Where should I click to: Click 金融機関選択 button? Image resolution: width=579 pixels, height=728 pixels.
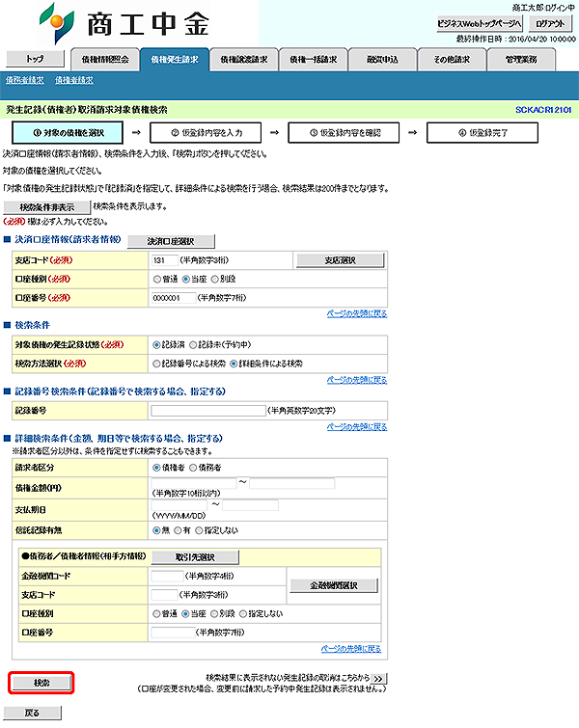coord(334,585)
